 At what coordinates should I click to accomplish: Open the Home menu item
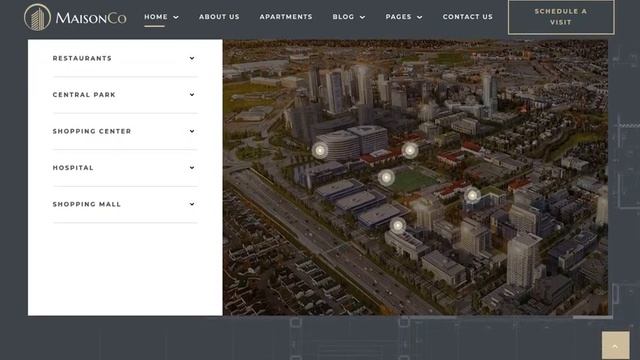pyautogui.click(x=156, y=17)
